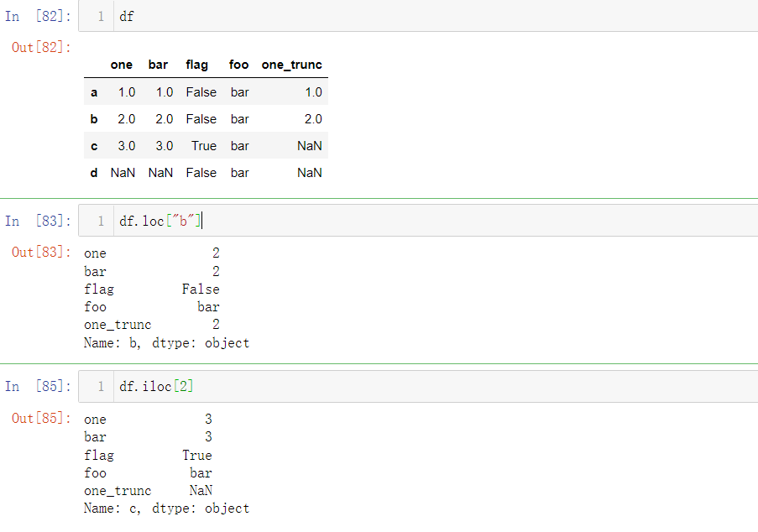Click the 'False' value in Out[83] output

tap(201, 289)
